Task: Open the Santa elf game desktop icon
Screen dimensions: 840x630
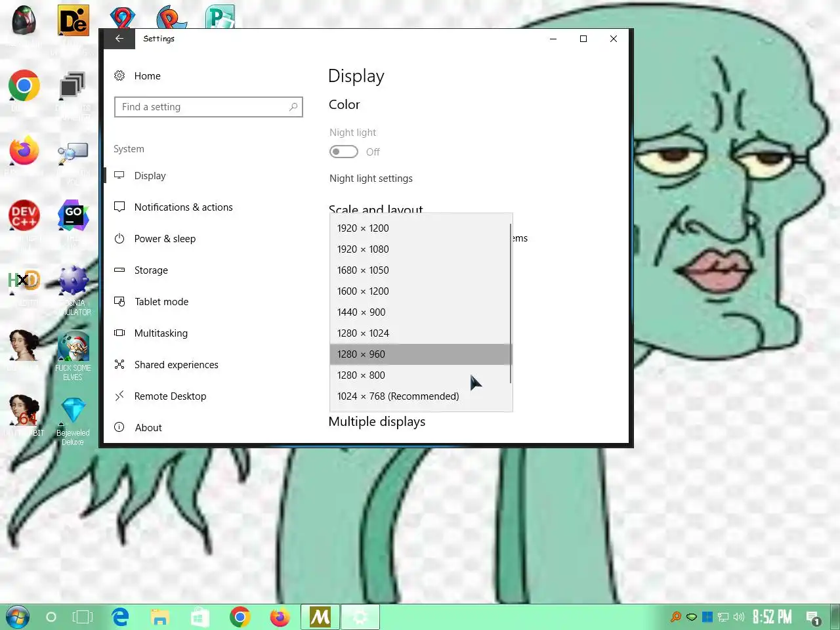Action: 73,346
